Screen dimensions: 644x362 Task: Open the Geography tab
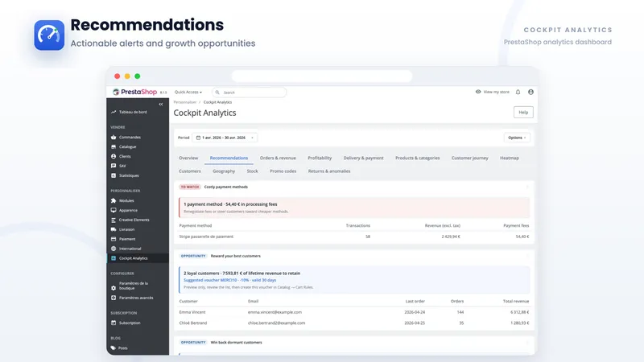[224, 171]
